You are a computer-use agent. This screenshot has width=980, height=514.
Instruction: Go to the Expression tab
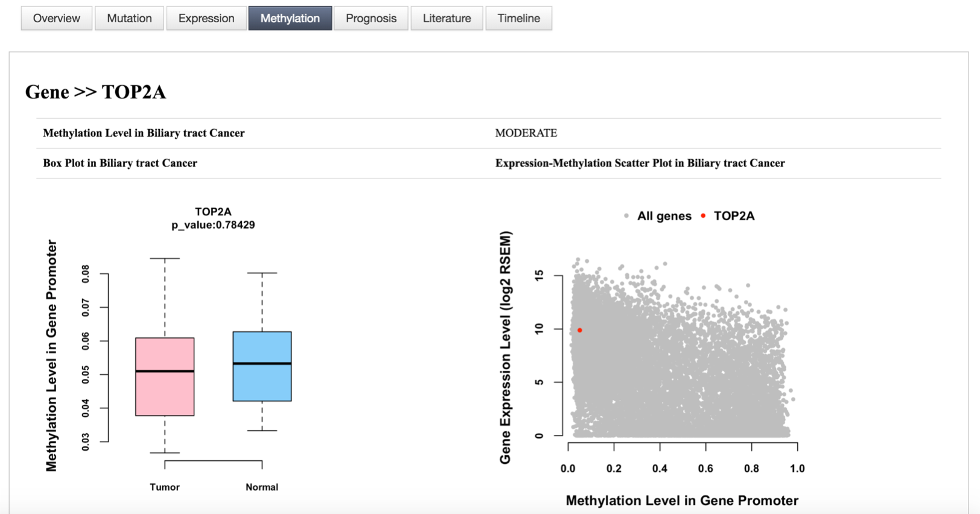tap(206, 18)
